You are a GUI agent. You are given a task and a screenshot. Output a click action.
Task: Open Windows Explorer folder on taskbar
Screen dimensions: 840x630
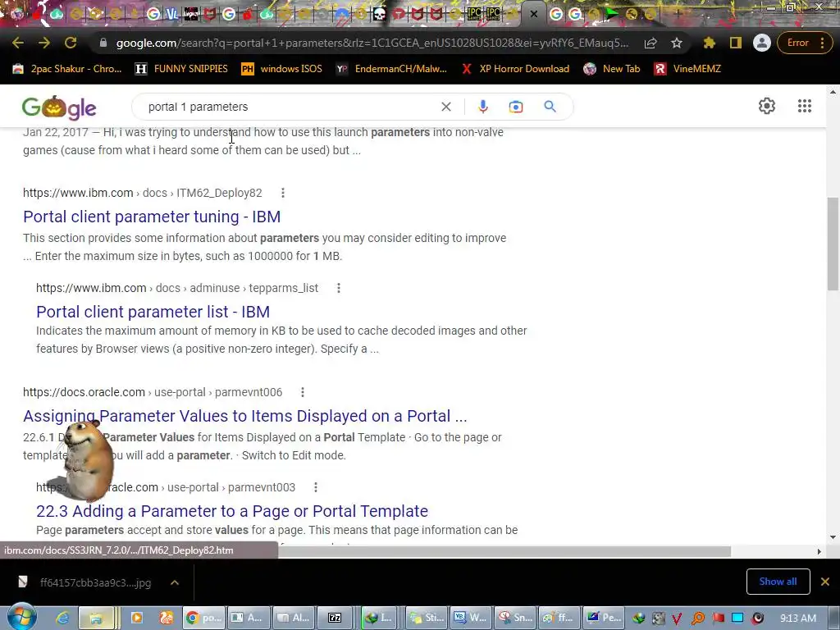(x=97, y=618)
